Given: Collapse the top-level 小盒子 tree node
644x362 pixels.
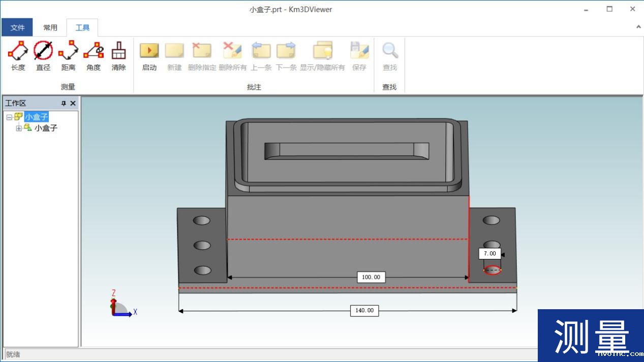Looking at the screenshot, I should [x=9, y=117].
